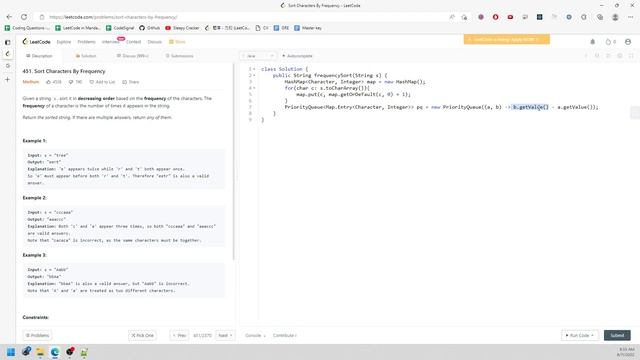Click the orange LeetCode hiring banner
Screen dimensions: 640x360
coord(507,39)
